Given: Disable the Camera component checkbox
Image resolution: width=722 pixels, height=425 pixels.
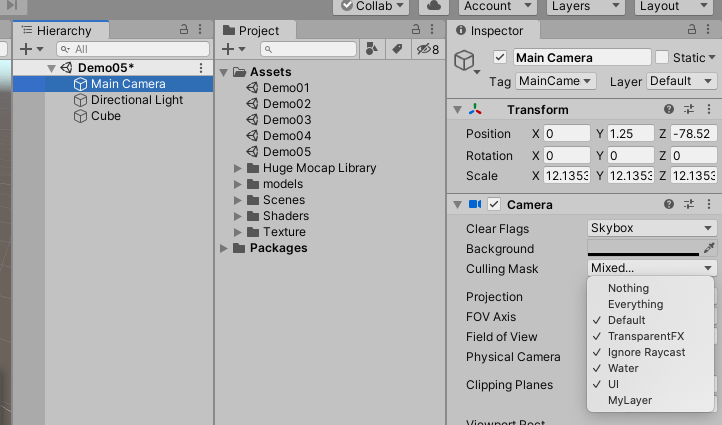Looking at the screenshot, I should click(x=494, y=205).
